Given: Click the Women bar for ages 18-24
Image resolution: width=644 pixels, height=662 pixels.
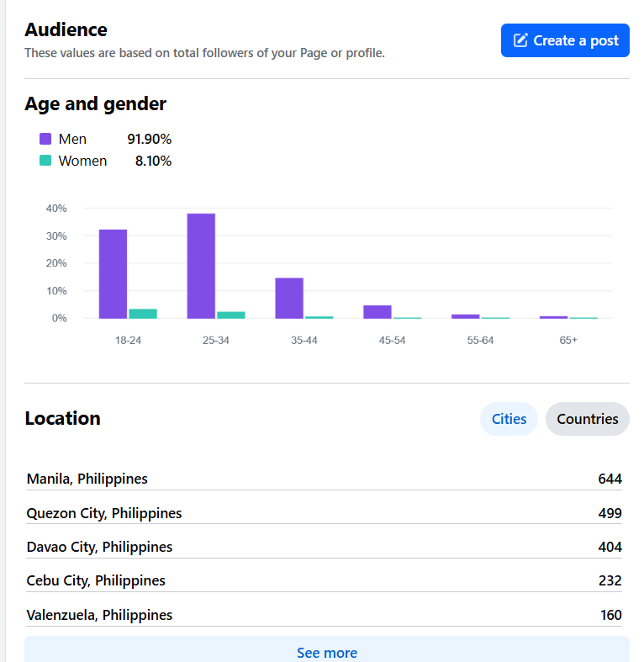Looking at the screenshot, I should 143,314.
